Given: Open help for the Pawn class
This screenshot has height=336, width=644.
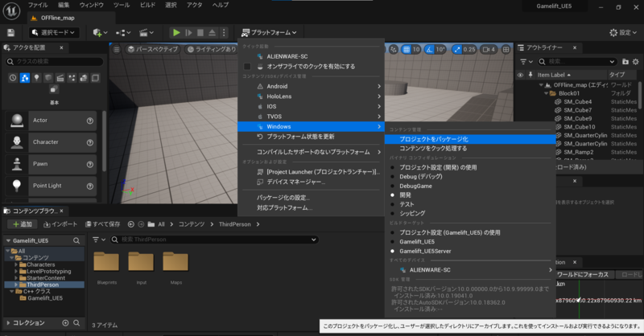Looking at the screenshot, I should tap(90, 164).
